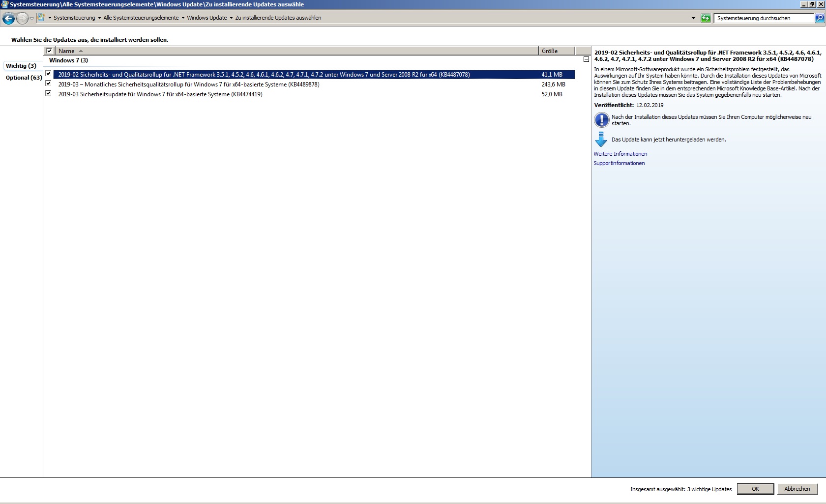Cancel with the Abbrechen button
Viewport: 826px width, 504px height.
click(796, 489)
